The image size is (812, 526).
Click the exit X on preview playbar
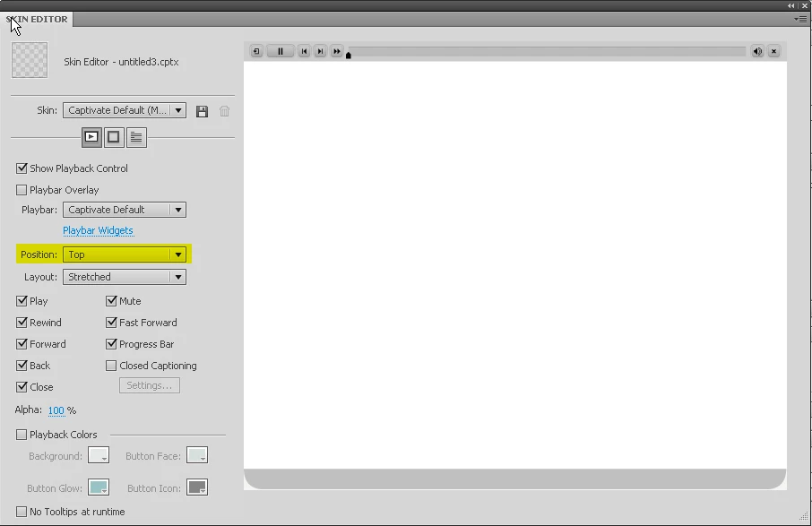tap(773, 51)
